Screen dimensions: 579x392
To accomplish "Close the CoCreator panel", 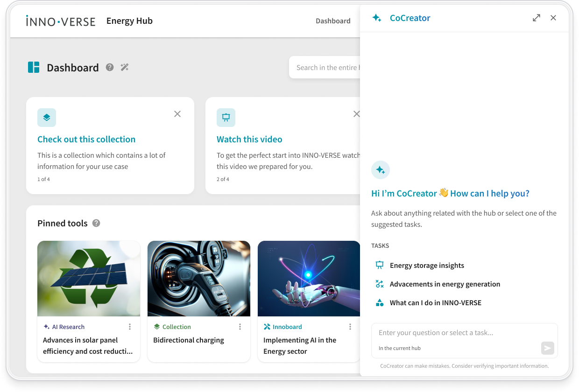I will pyautogui.click(x=553, y=18).
